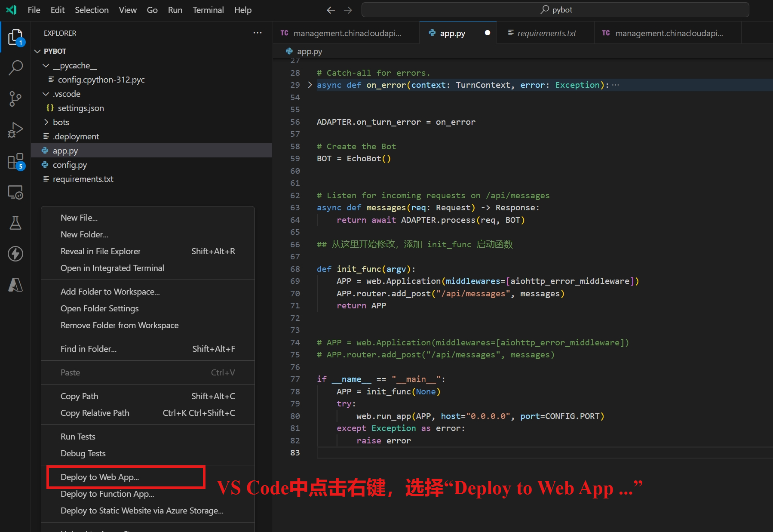Collapse the __pycache__ folder
This screenshot has width=773, height=532.
(x=46, y=65)
